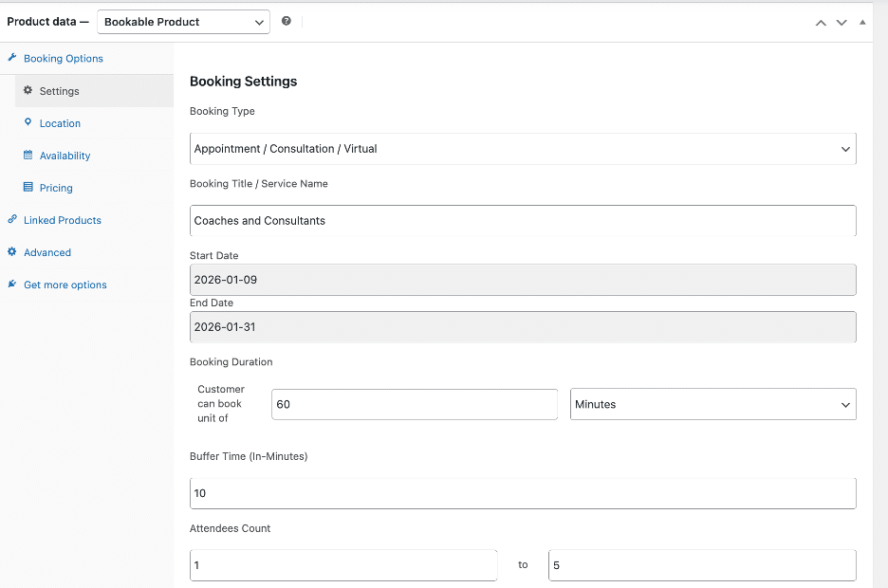Click the Buffer Time (In-Minutes) label
This screenshot has width=888, height=588.
[x=249, y=456]
